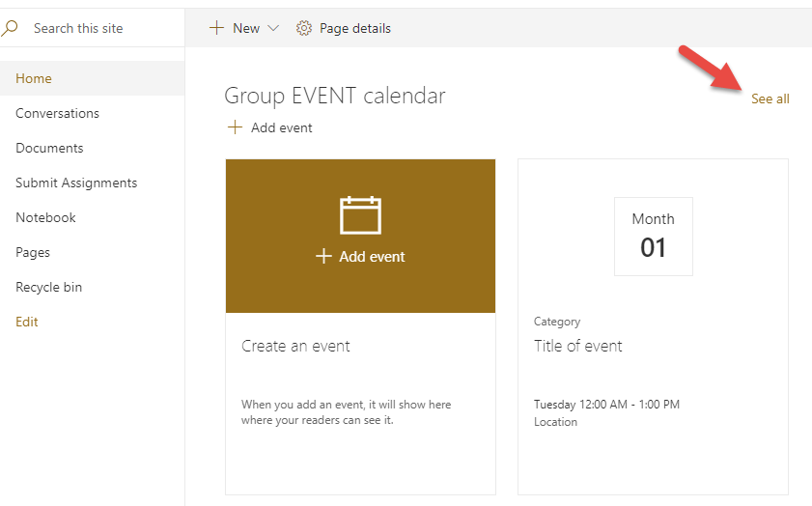Viewport: 812px width, 506px height.
Task: Open the Home navigation item
Action: click(x=34, y=78)
